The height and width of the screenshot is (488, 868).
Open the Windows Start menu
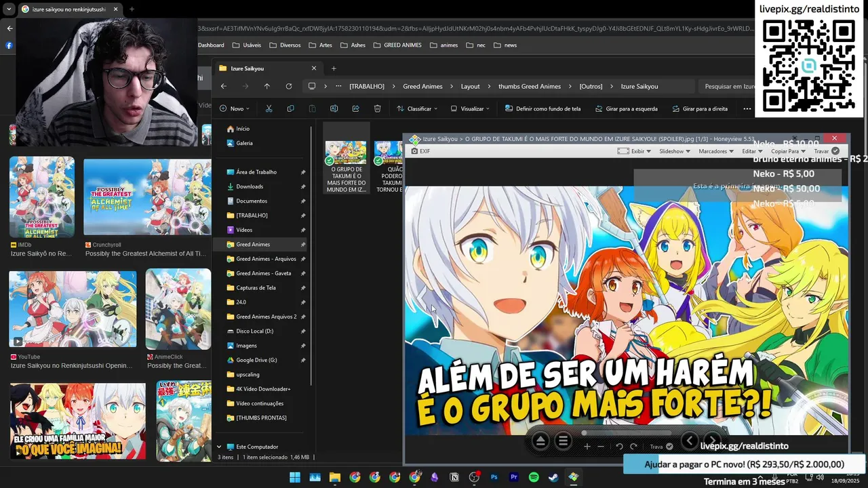pos(295,477)
